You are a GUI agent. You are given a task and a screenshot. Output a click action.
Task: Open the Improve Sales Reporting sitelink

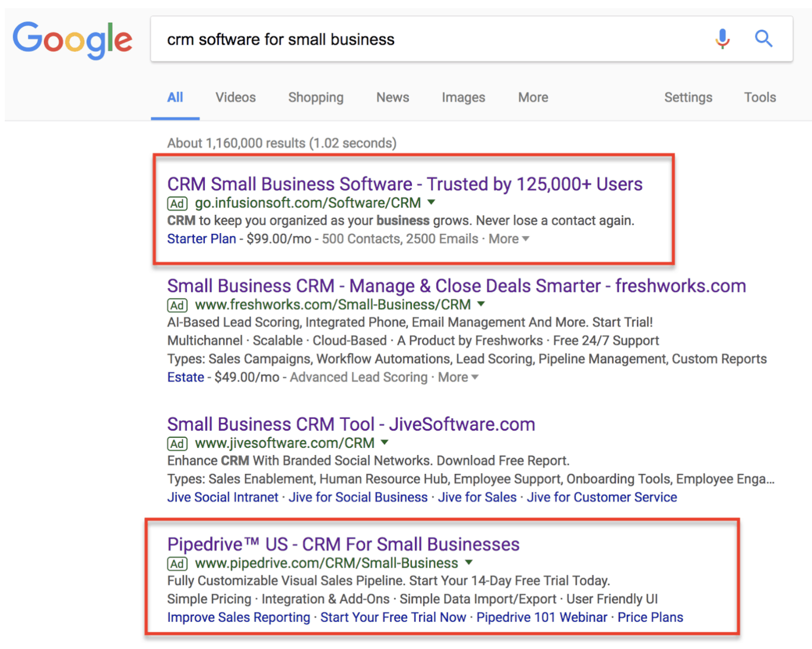point(239,618)
